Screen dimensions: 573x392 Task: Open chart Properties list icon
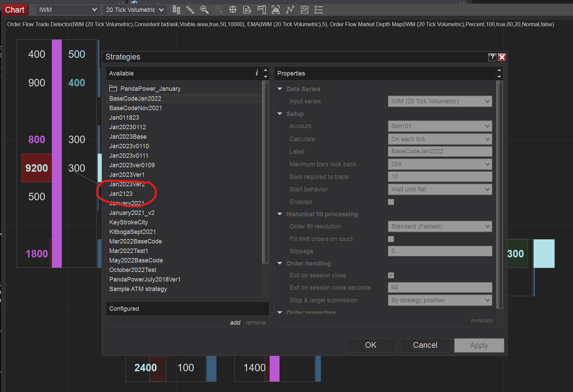tap(319, 10)
